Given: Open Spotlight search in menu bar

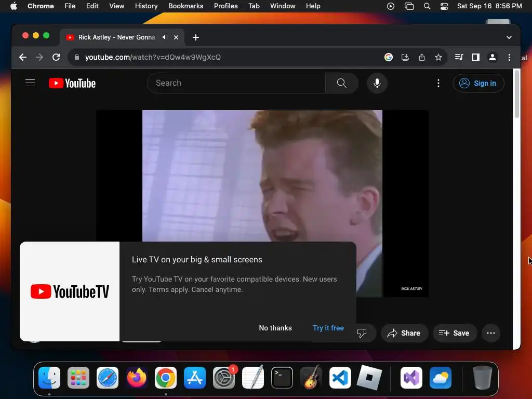Looking at the screenshot, I should [x=427, y=6].
